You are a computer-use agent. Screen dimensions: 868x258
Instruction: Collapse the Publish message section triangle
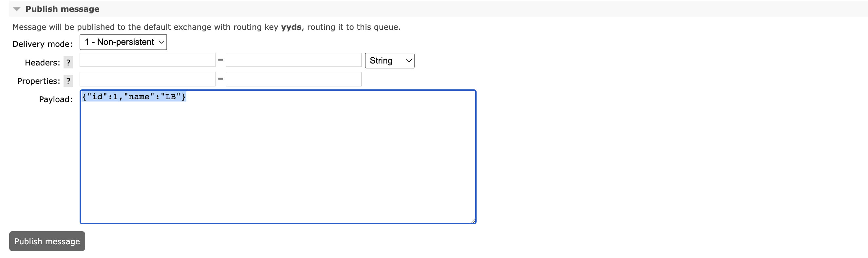pyautogui.click(x=16, y=9)
